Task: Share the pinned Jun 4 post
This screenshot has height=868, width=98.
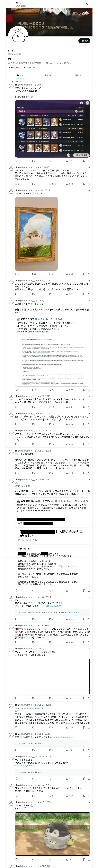Action: (x=89, y=161)
